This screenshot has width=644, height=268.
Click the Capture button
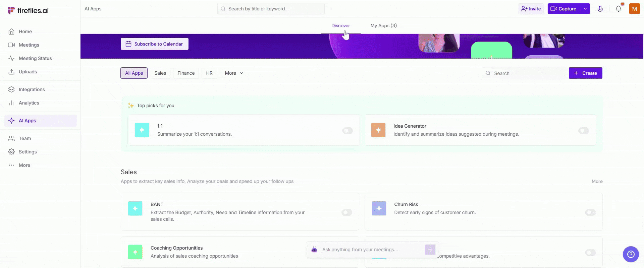click(564, 9)
